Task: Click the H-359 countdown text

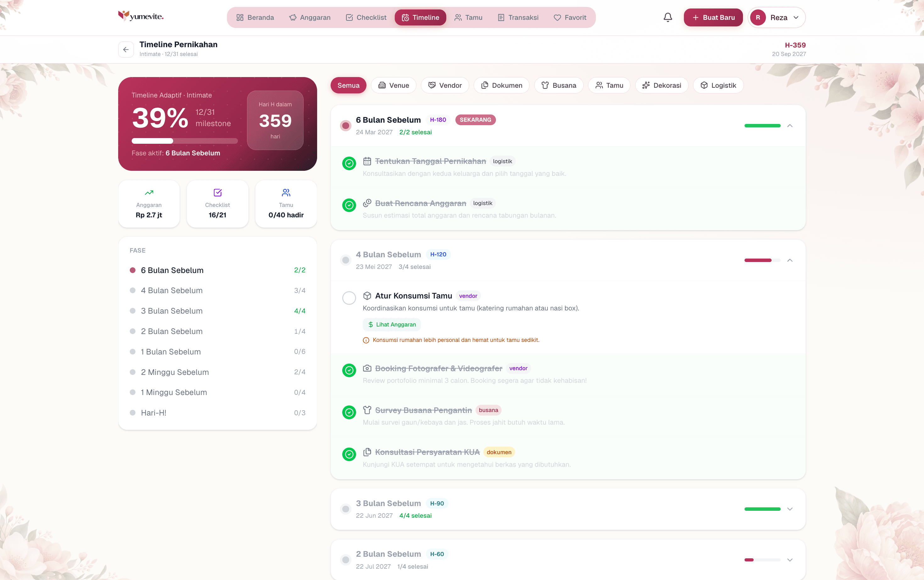Action: point(795,45)
